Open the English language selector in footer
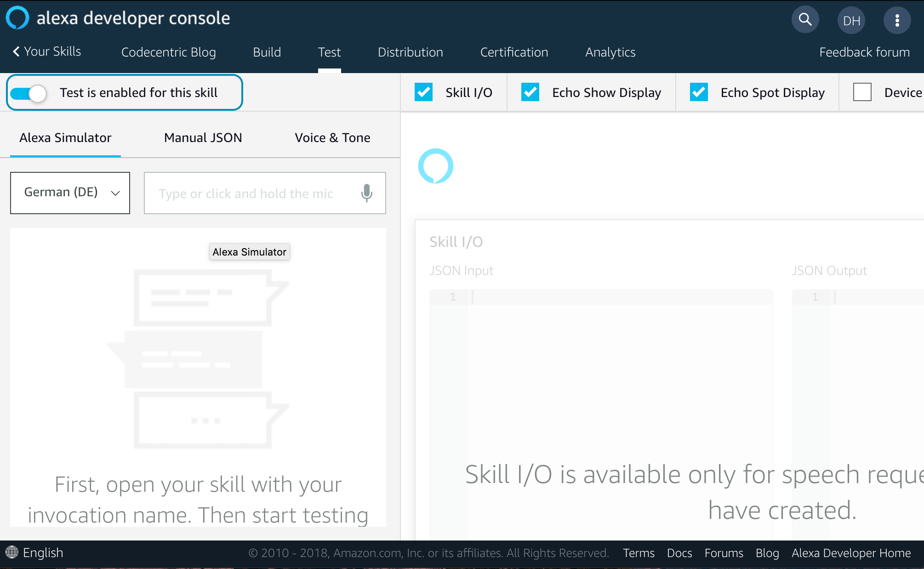The height and width of the screenshot is (569, 924). (x=43, y=552)
